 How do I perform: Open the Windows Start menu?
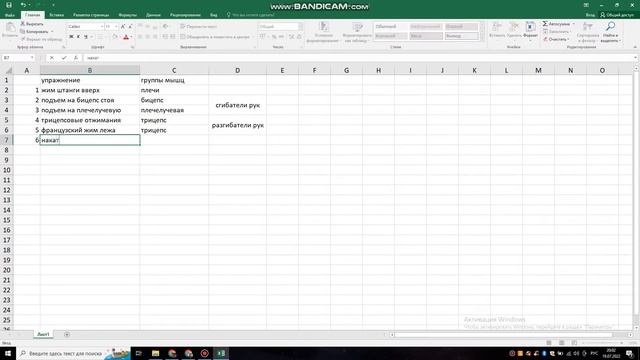point(8,353)
